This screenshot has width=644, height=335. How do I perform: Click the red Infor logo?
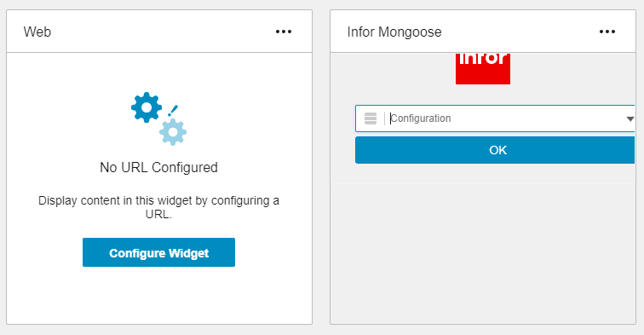tap(483, 69)
